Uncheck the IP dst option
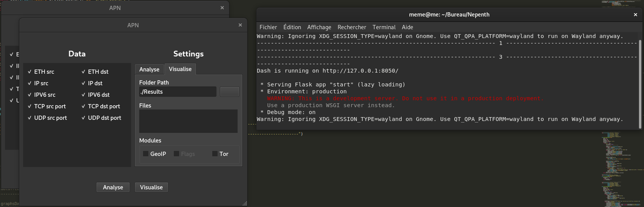 pyautogui.click(x=92, y=83)
